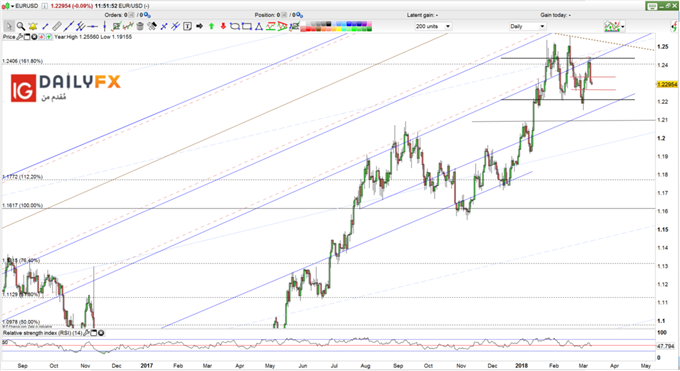This screenshot has height=371, width=680.
Task: Click the candlestick pattern icon with checkmark
Action: [x=128, y=26]
